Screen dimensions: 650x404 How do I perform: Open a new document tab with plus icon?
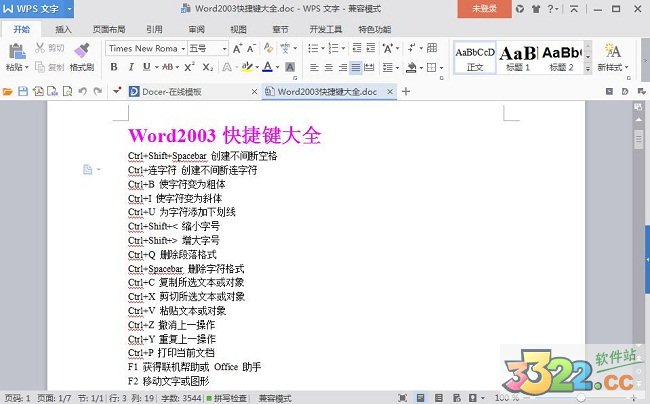[406, 92]
